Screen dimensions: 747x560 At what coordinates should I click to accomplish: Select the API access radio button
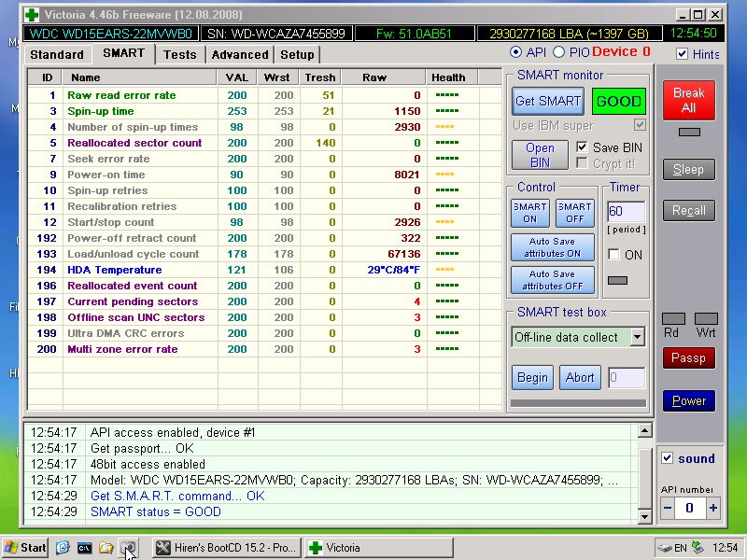(x=515, y=52)
